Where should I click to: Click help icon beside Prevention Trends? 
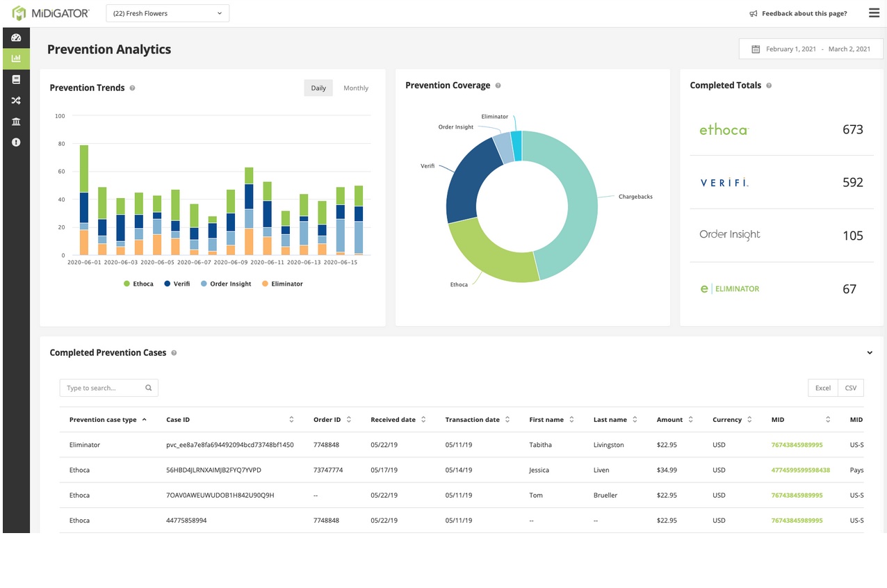coord(132,88)
